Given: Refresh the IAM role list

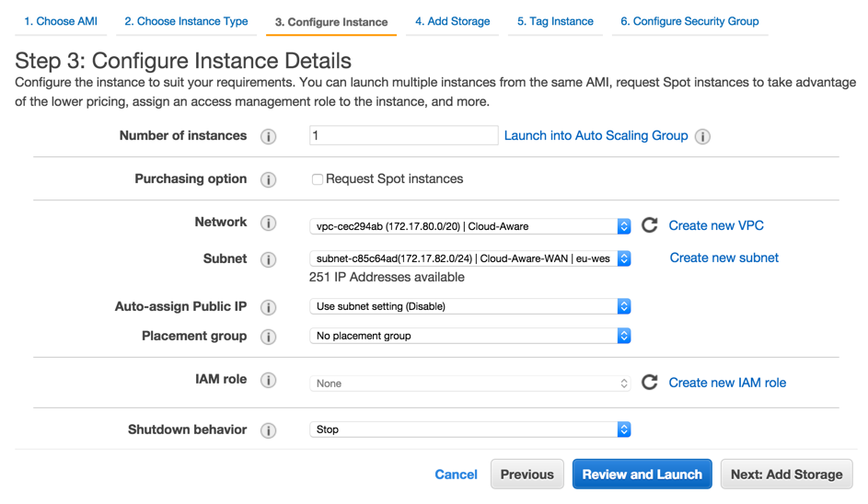Looking at the screenshot, I should point(650,383).
